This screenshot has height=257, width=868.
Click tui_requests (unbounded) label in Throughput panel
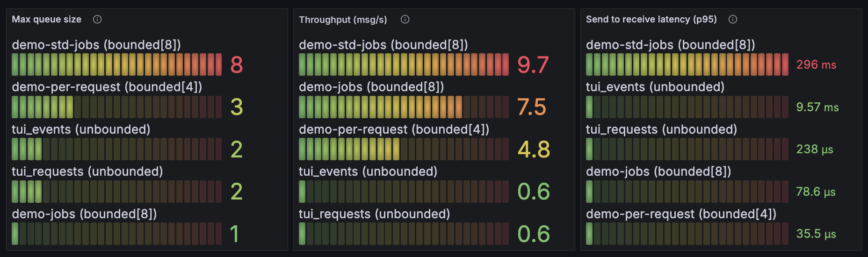point(375,214)
